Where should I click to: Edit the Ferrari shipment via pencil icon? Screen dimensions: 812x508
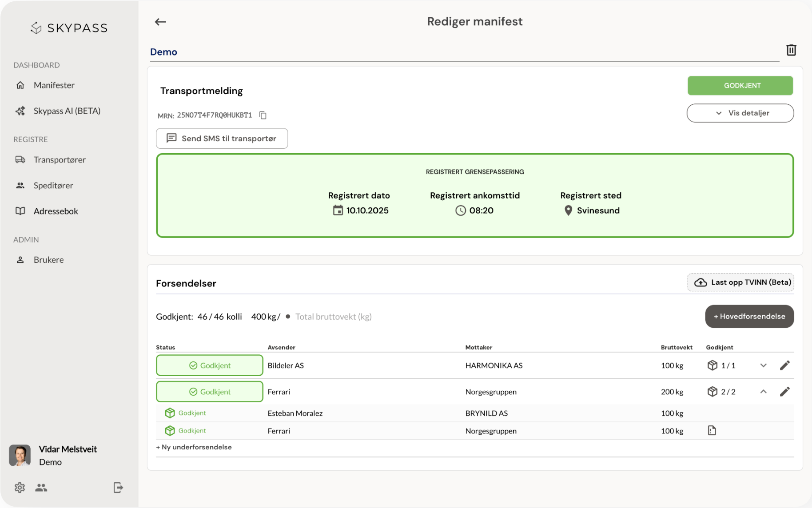785,392
